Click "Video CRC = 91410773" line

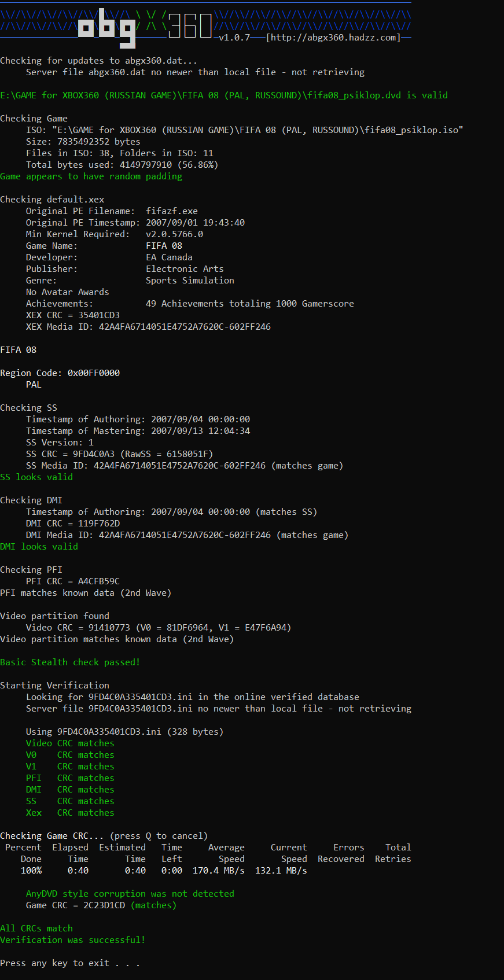pyautogui.click(x=159, y=628)
